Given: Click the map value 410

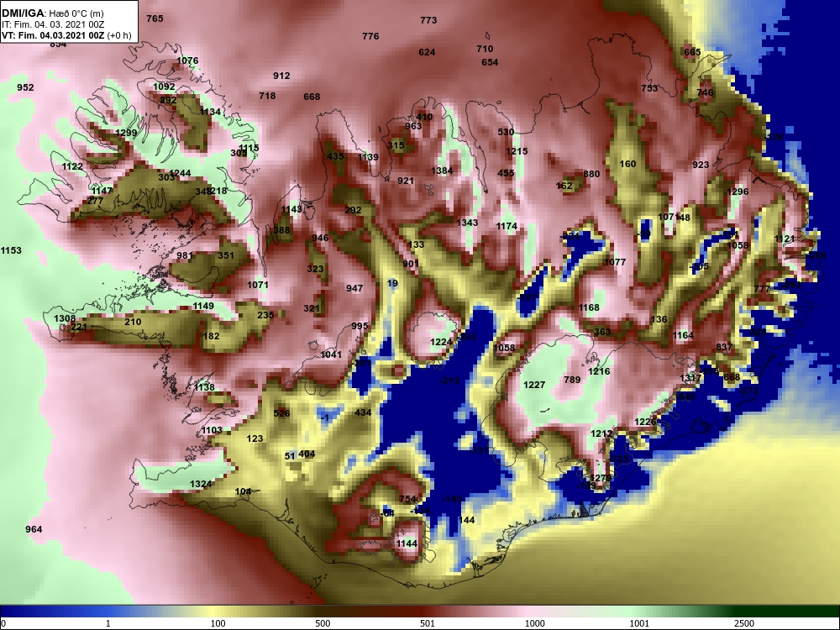Looking at the screenshot, I should click(x=424, y=116).
